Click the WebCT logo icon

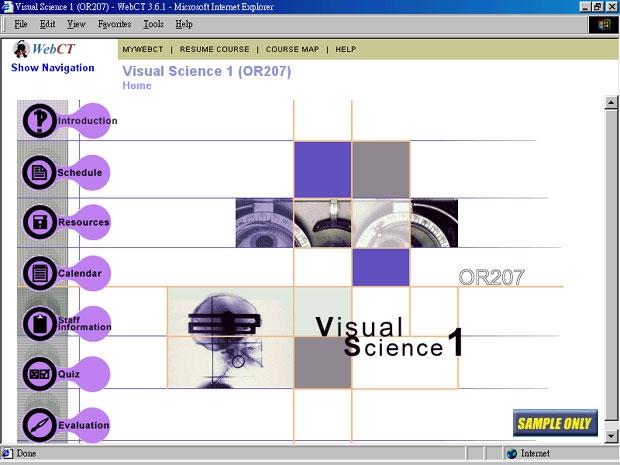pos(22,48)
